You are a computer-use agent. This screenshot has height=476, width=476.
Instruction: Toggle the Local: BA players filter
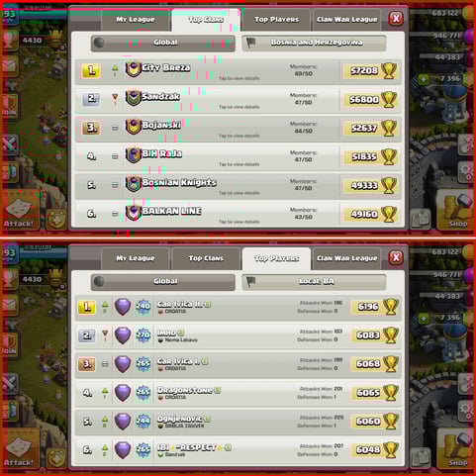pos(314,281)
